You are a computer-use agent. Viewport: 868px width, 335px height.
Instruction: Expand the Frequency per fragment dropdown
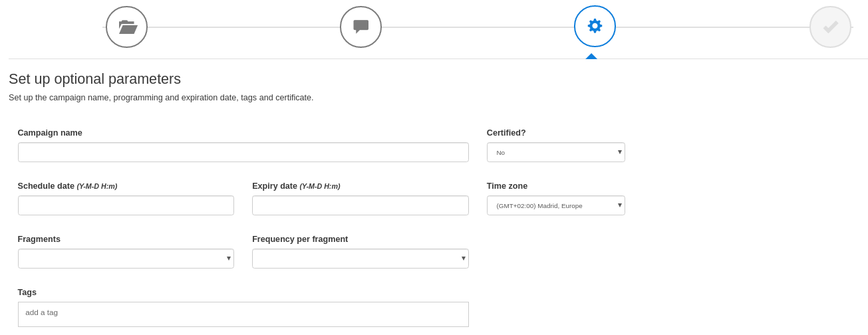click(x=360, y=259)
